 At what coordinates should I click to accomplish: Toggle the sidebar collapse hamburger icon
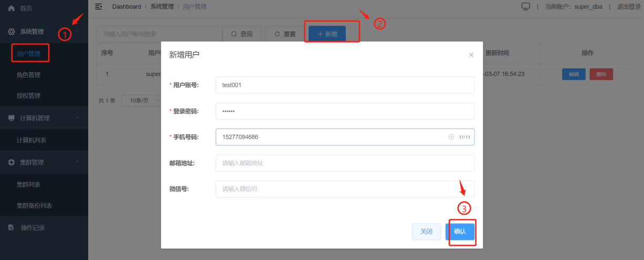pyautogui.click(x=98, y=6)
